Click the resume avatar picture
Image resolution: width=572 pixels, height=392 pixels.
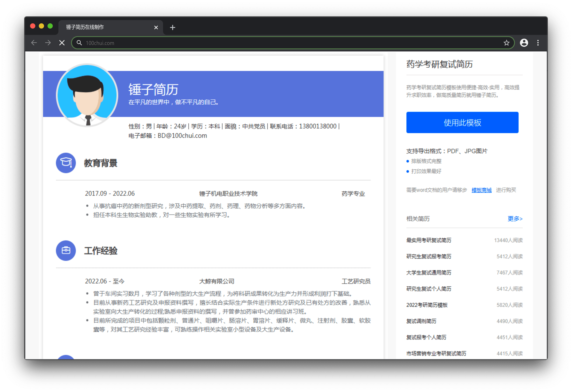[x=87, y=95]
